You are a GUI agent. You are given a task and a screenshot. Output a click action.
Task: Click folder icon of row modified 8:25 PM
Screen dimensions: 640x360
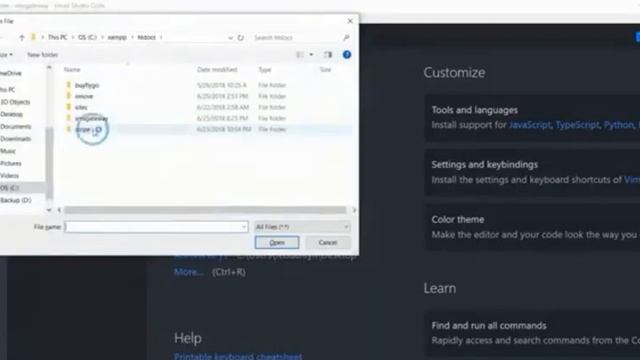click(69, 118)
